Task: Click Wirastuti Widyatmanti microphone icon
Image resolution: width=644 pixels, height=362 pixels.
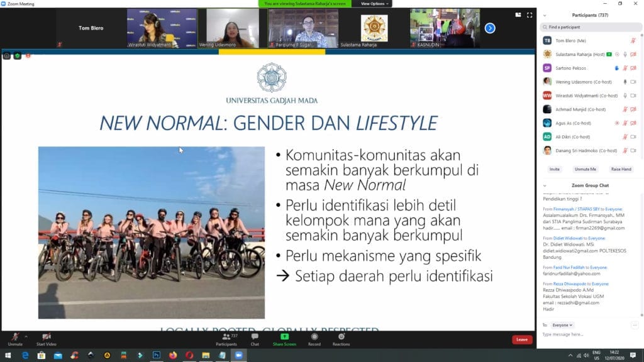Action: 625,96
